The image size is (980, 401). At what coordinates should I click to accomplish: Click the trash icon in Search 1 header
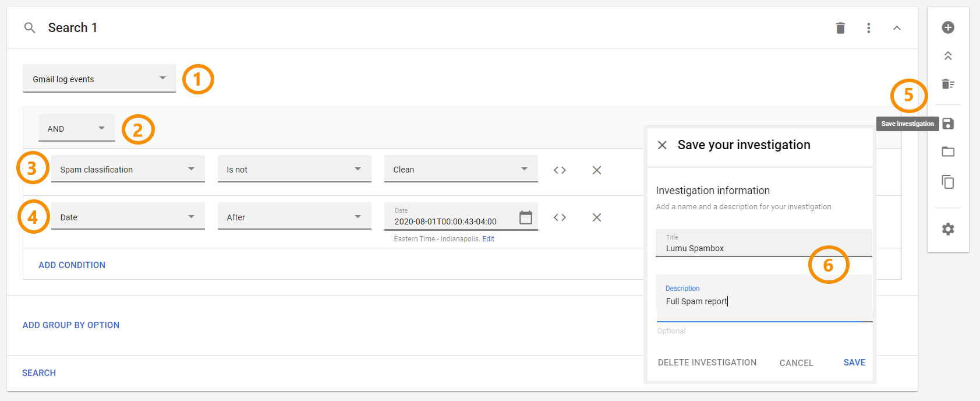point(840,28)
